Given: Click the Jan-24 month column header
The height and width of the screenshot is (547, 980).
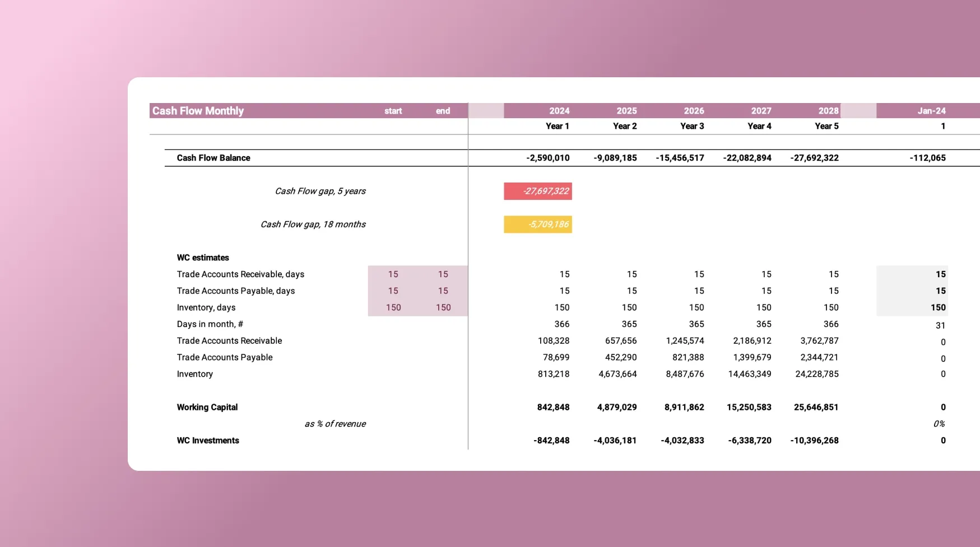Looking at the screenshot, I should (931, 111).
